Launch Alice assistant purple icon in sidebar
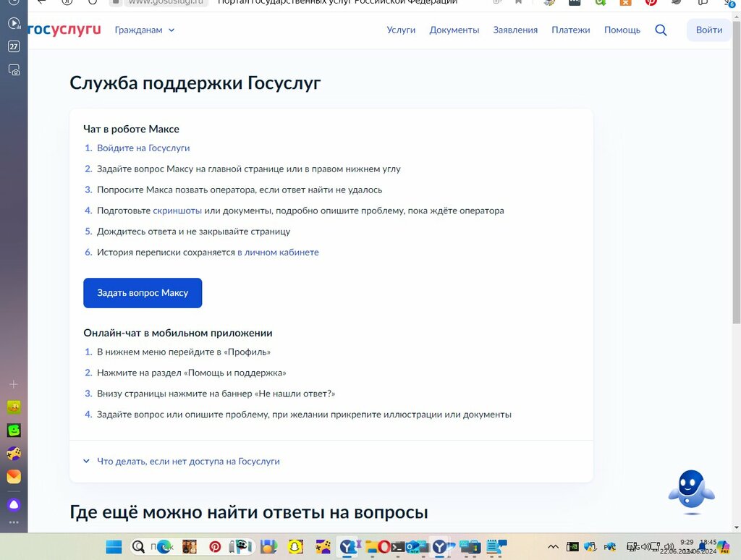 (14, 505)
